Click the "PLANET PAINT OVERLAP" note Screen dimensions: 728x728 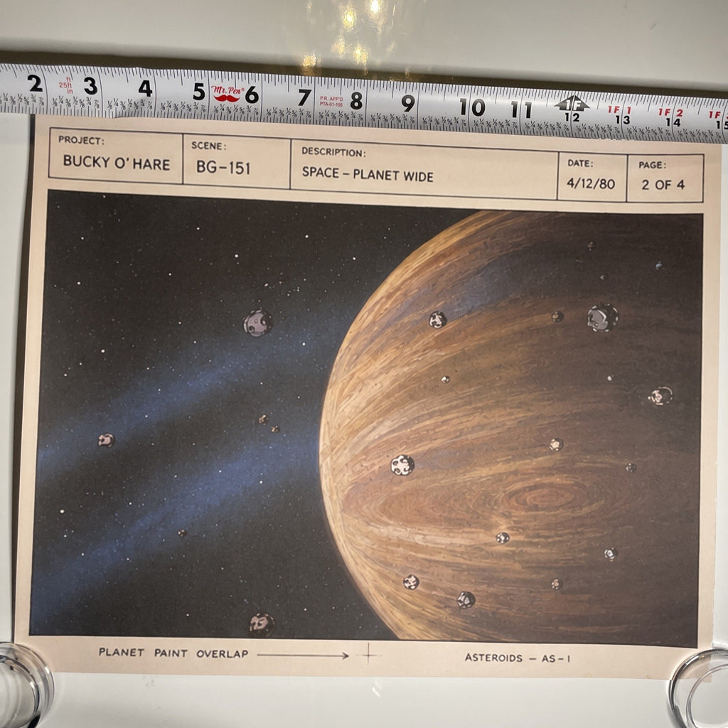[173, 653]
